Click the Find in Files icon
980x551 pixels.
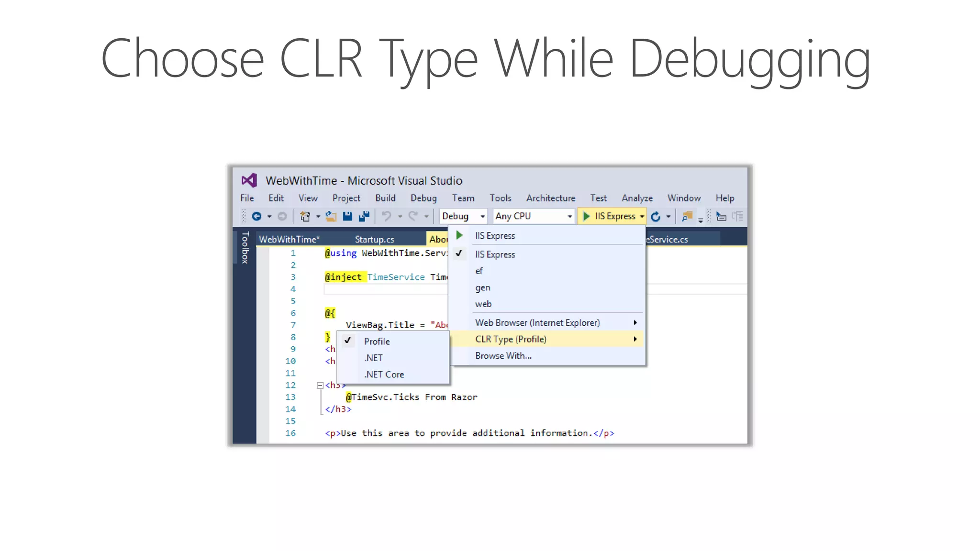pyautogui.click(x=687, y=217)
